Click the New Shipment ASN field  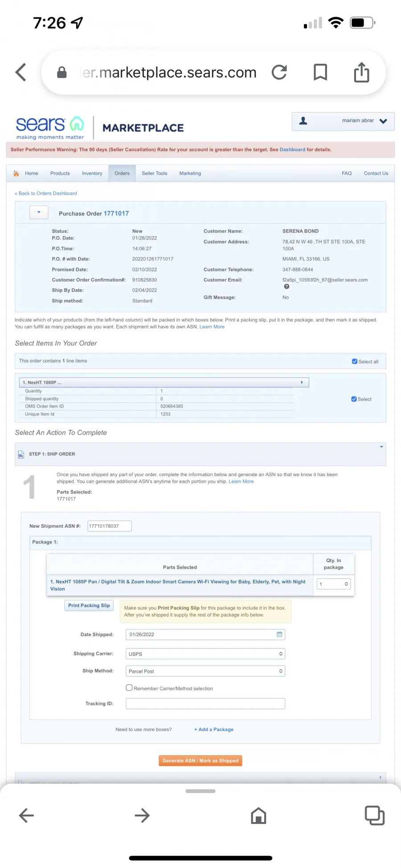pyautogui.click(x=110, y=526)
